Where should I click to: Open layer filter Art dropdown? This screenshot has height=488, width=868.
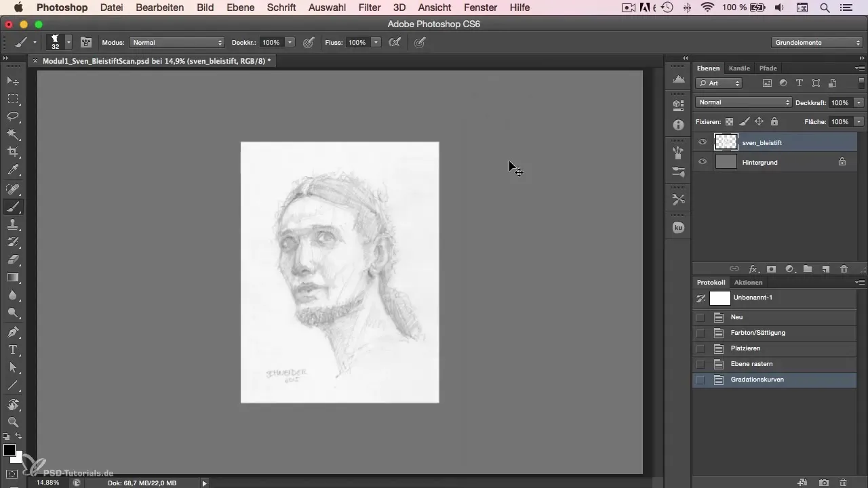tap(719, 83)
